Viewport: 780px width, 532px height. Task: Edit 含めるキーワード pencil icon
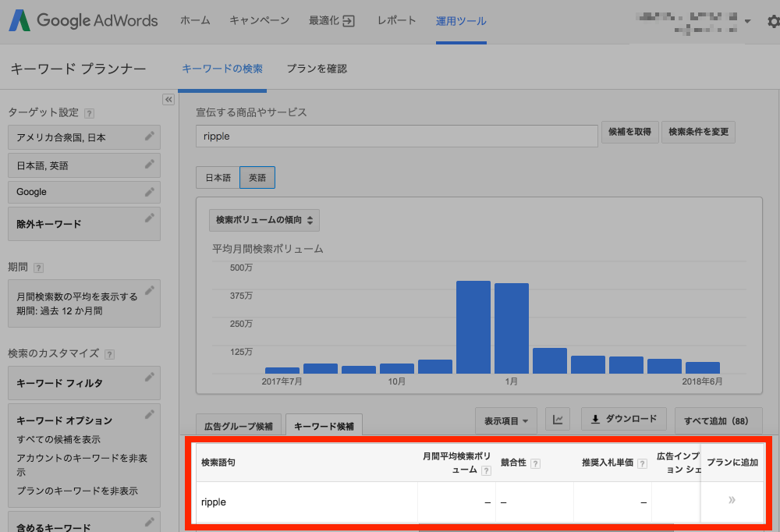coord(149,522)
